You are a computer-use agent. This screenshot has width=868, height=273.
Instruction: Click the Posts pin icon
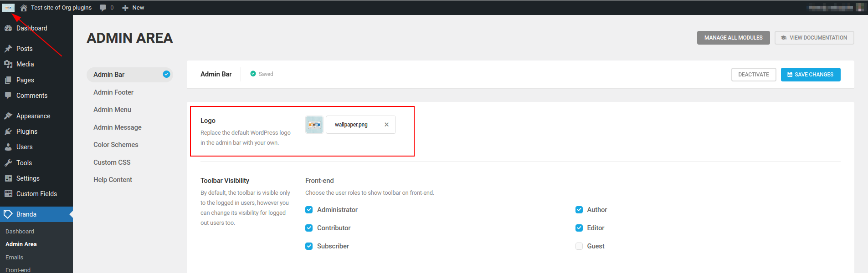(x=8, y=49)
